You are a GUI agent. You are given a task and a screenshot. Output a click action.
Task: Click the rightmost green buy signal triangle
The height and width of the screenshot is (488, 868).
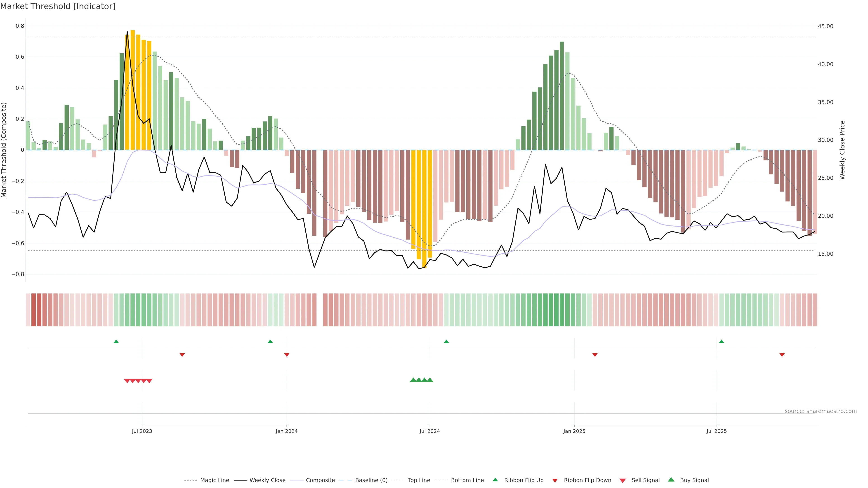(x=430, y=380)
